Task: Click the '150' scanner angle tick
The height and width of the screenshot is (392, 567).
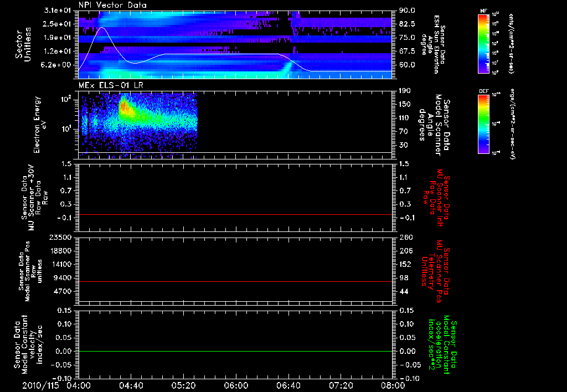Action: pos(405,105)
